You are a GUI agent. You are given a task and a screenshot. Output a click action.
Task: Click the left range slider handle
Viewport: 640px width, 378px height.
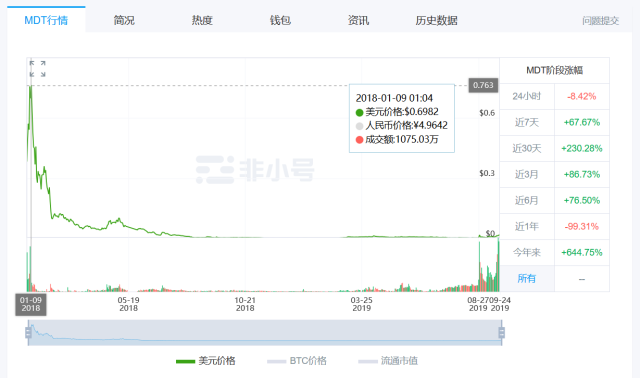tap(28, 333)
